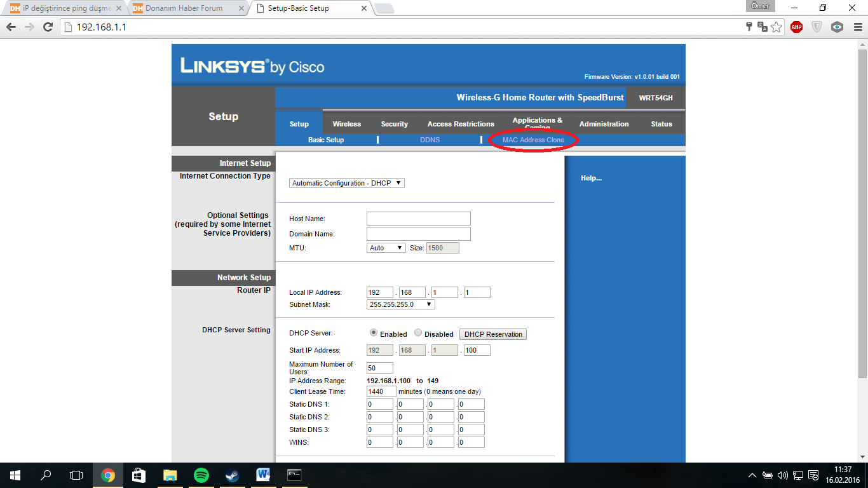Open the Setup tab
Image resolution: width=868 pixels, height=488 pixels.
299,124
